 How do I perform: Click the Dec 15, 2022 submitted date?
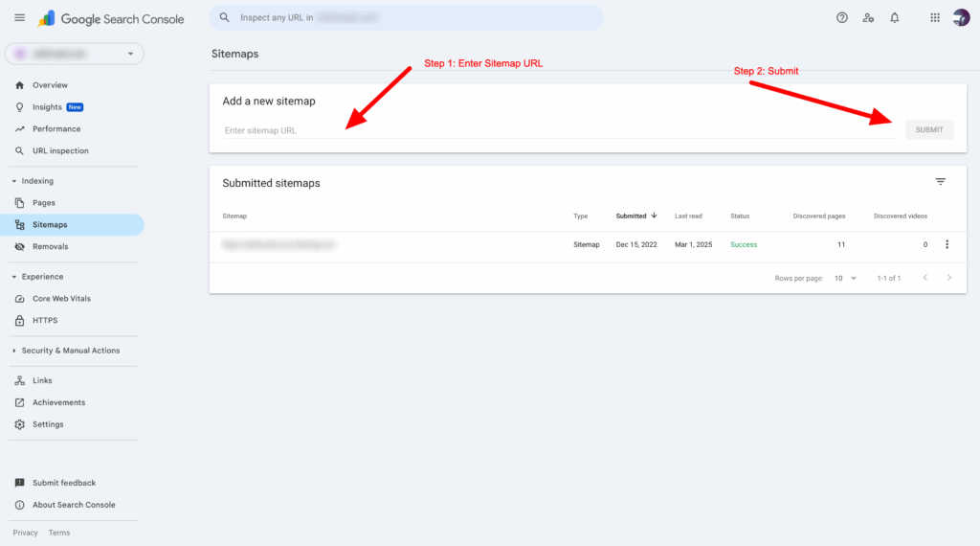(x=636, y=244)
